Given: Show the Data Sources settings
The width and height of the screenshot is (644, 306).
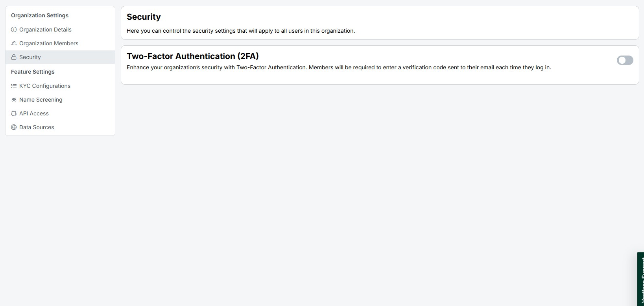Looking at the screenshot, I should (37, 127).
